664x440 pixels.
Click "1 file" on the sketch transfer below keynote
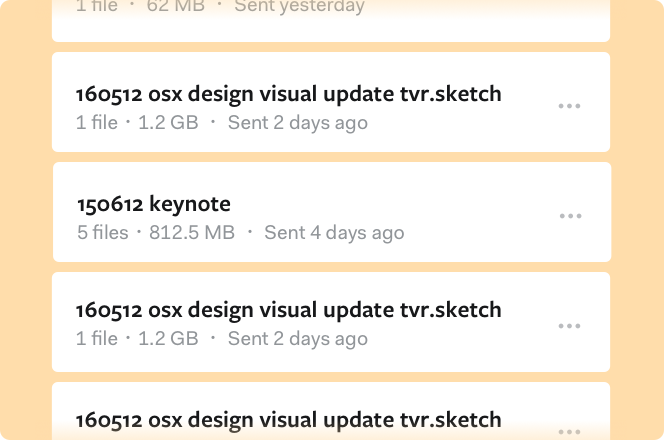(x=97, y=339)
